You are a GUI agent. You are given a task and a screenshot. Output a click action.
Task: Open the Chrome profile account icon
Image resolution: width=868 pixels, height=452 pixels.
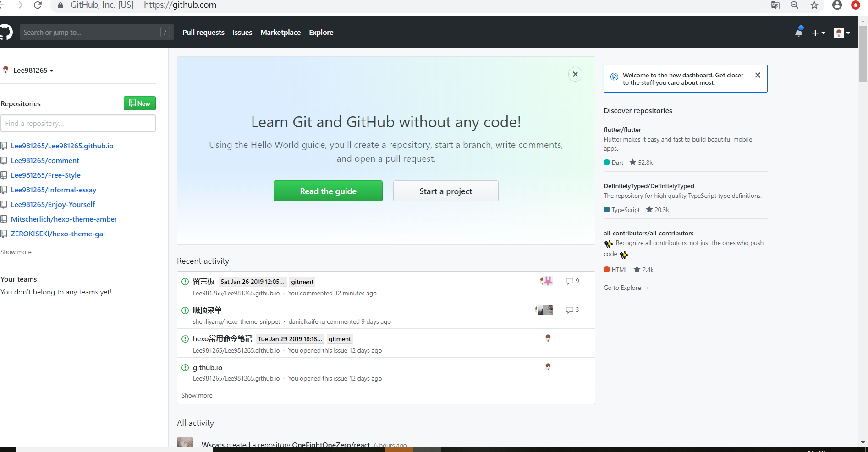[x=837, y=5]
